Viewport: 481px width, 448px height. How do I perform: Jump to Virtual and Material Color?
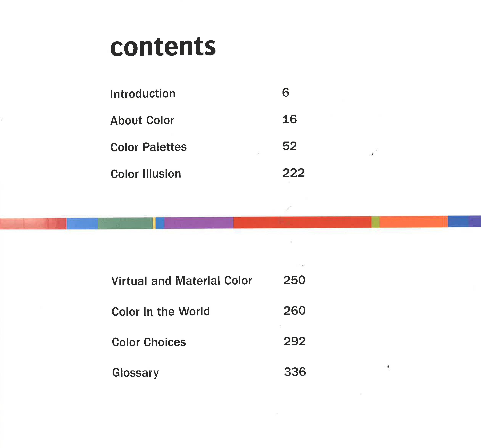(182, 281)
